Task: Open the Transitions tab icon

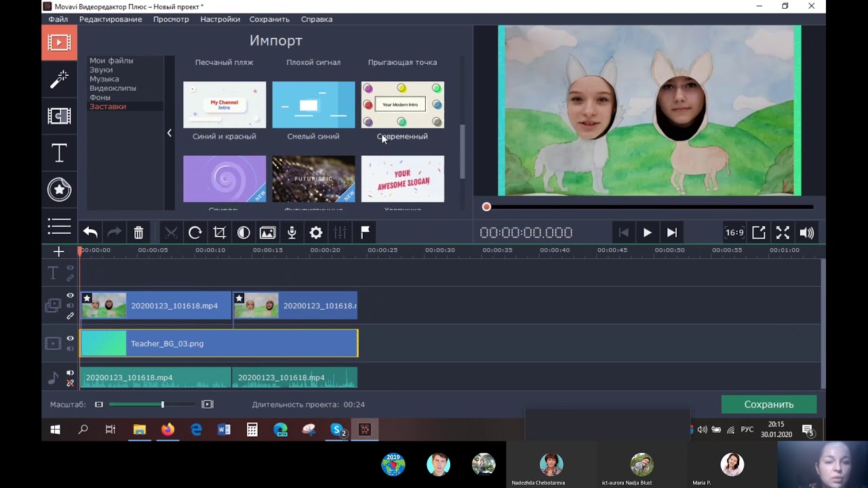Action: coord(59,116)
